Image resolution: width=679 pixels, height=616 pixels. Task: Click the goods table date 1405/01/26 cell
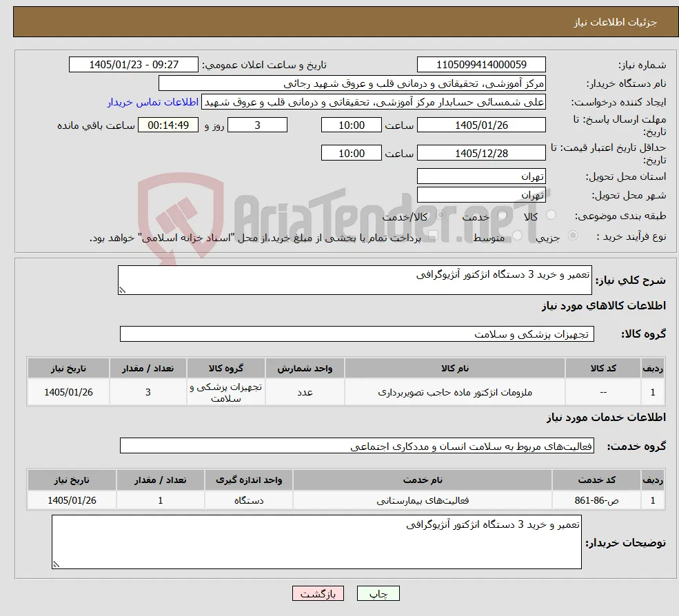(68, 392)
